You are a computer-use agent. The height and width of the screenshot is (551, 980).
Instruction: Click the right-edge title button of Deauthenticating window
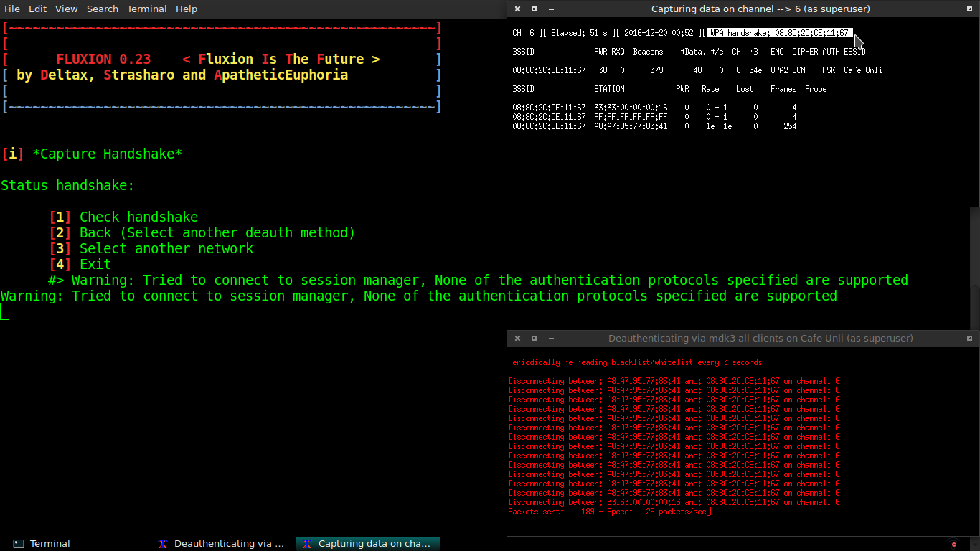click(970, 338)
